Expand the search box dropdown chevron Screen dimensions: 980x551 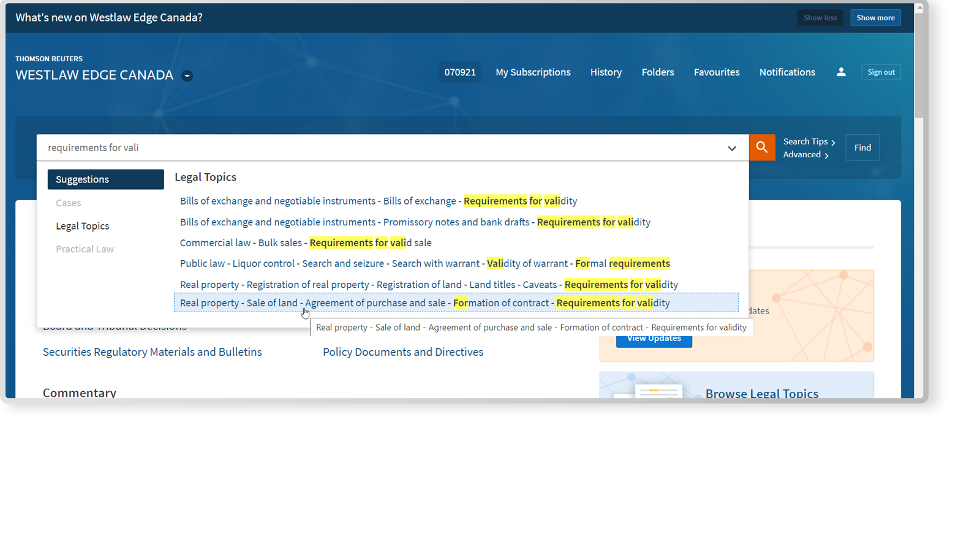click(732, 148)
